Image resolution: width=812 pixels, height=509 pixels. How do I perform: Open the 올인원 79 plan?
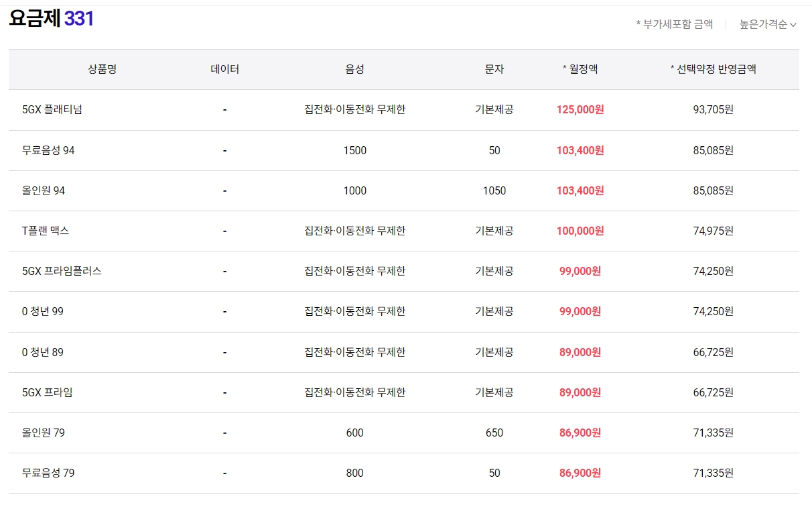point(44,433)
